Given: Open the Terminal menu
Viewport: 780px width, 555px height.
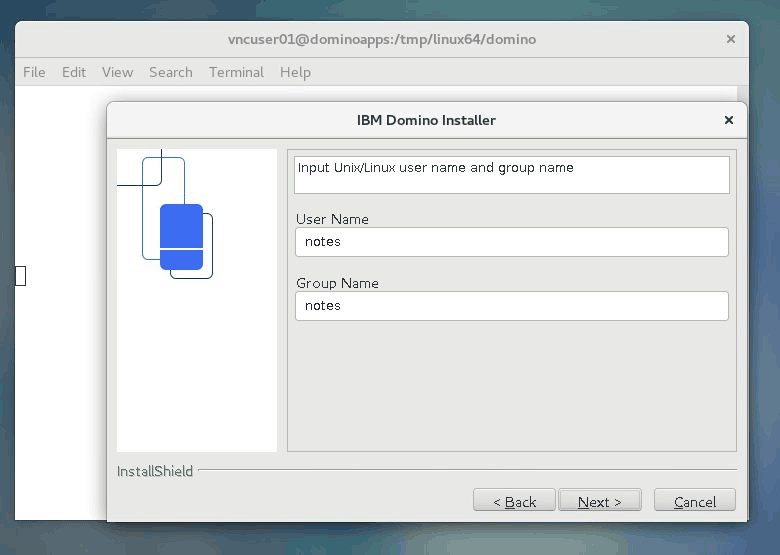Looking at the screenshot, I should coord(236,72).
